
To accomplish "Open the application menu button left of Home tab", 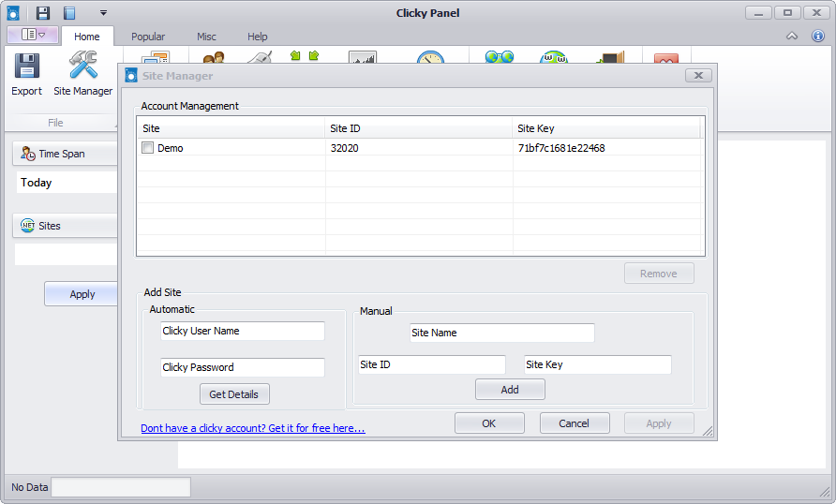I will [x=33, y=35].
